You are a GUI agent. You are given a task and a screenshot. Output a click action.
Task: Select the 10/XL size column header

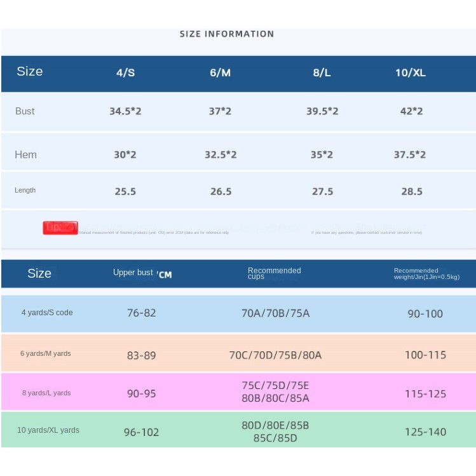point(411,72)
